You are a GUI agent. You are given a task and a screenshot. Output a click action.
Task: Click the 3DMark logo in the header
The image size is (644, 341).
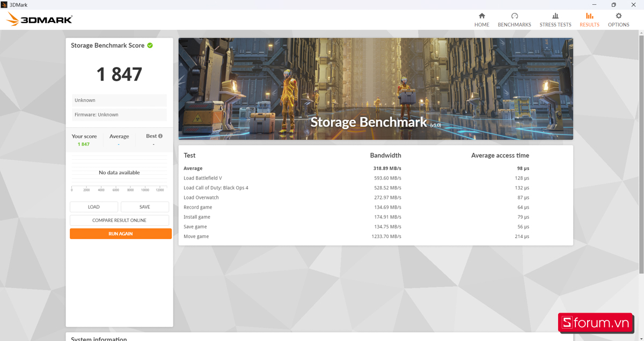point(40,20)
